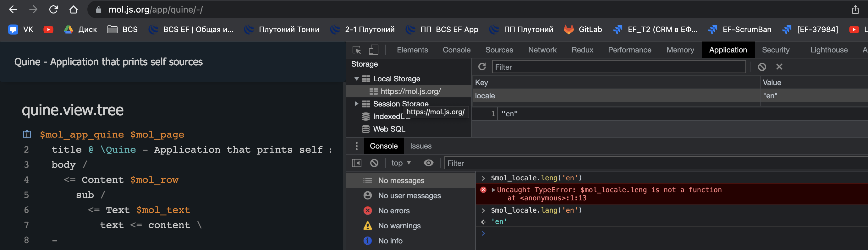Click the clear all storage icon

tap(762, 67)
